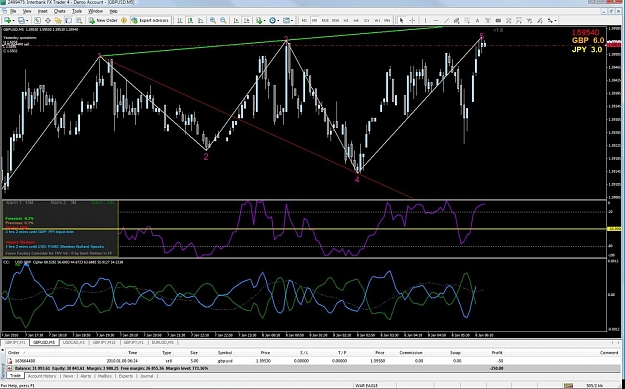625x389 pixels.
Task: Click the Balance summary row
Action: (x=313, y=368)
